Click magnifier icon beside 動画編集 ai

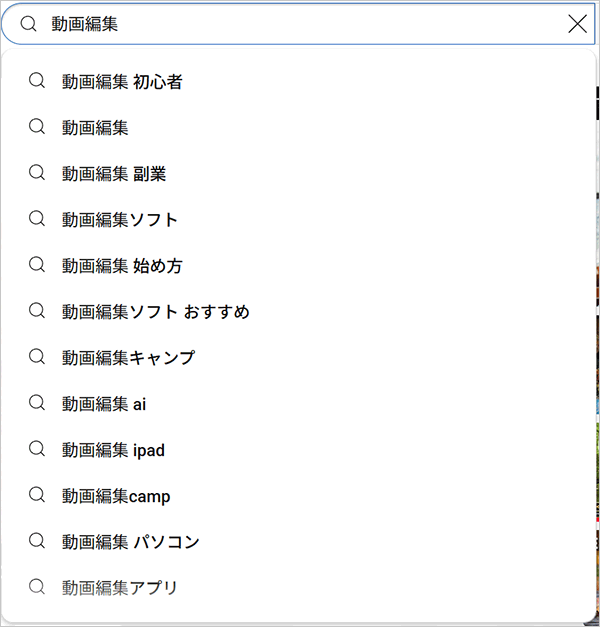tap(37, 403)
